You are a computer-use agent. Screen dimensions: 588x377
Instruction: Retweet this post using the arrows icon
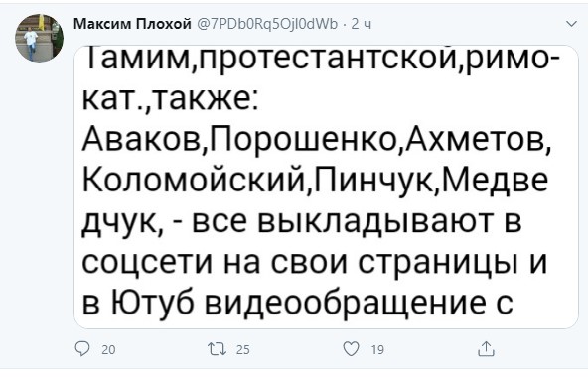click(218, 349)
